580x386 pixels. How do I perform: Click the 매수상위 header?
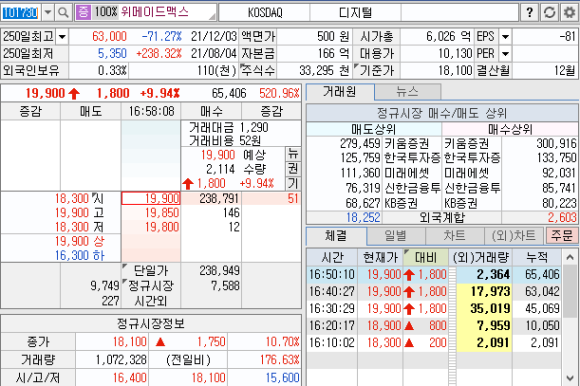pyautogui.click(x=510, y=129)
